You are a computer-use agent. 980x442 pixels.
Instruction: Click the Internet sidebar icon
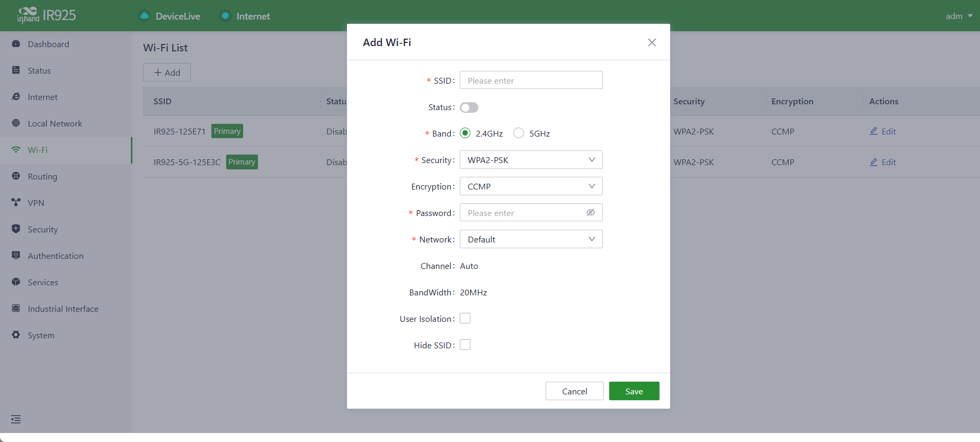tap(16, 97)
